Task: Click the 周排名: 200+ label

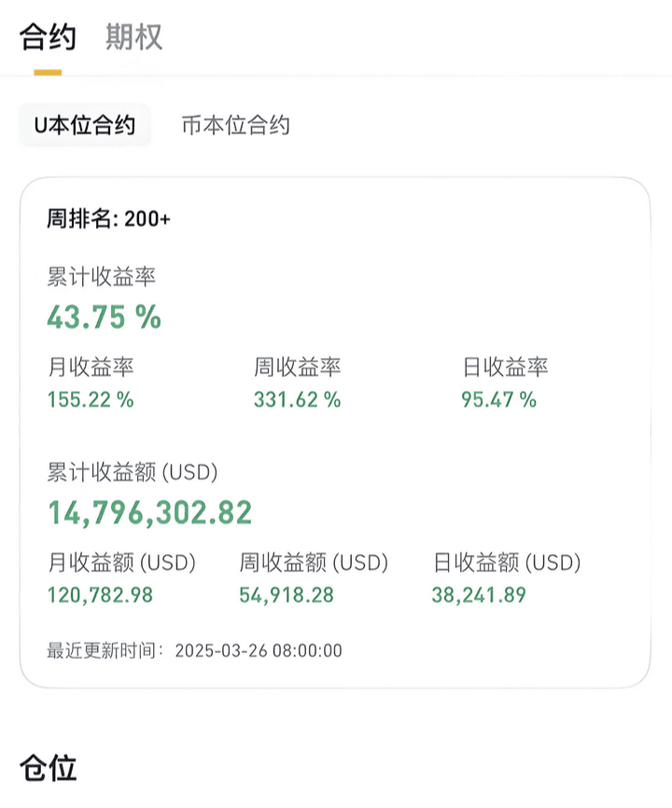Action: coord(108,219)
